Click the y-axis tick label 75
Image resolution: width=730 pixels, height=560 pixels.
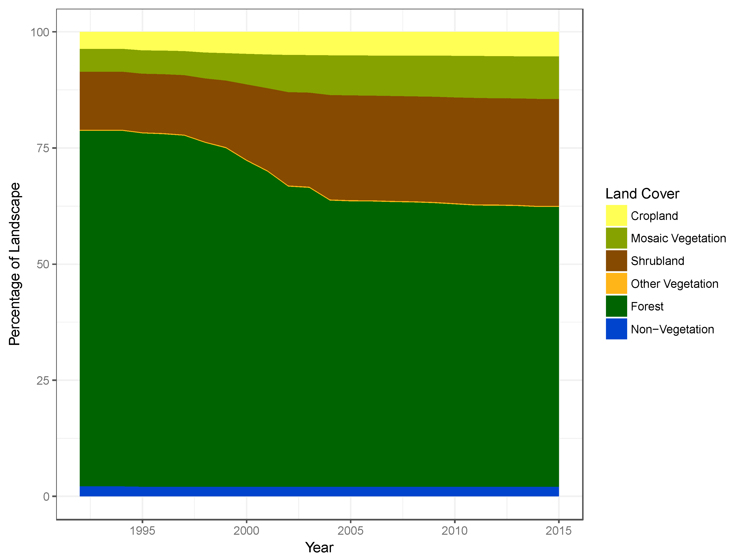pyautogui.click(x=43, y=148)
